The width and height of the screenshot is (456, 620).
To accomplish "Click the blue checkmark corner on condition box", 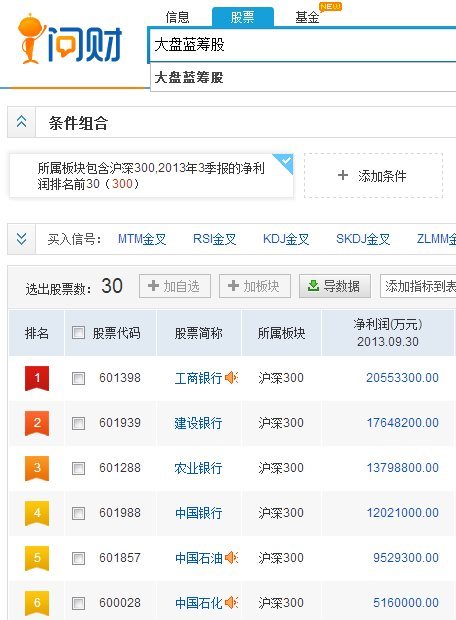I will [x=286, y=162].
